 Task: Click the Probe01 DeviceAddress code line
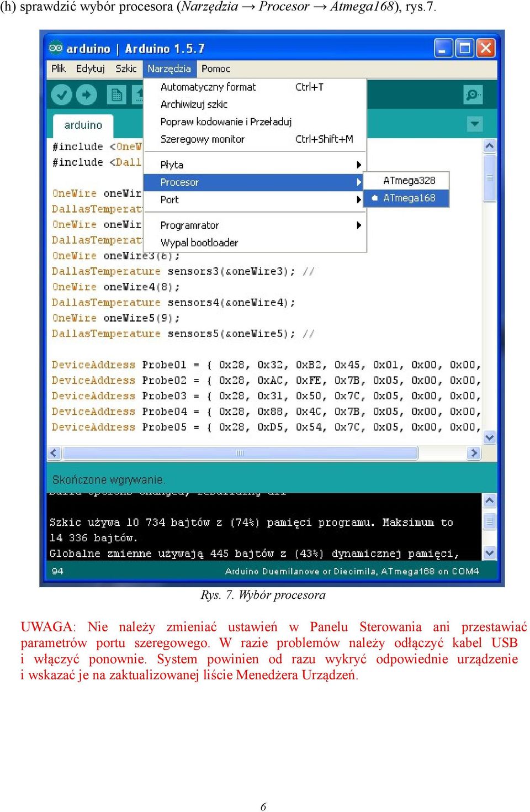[x=266, y=365]
